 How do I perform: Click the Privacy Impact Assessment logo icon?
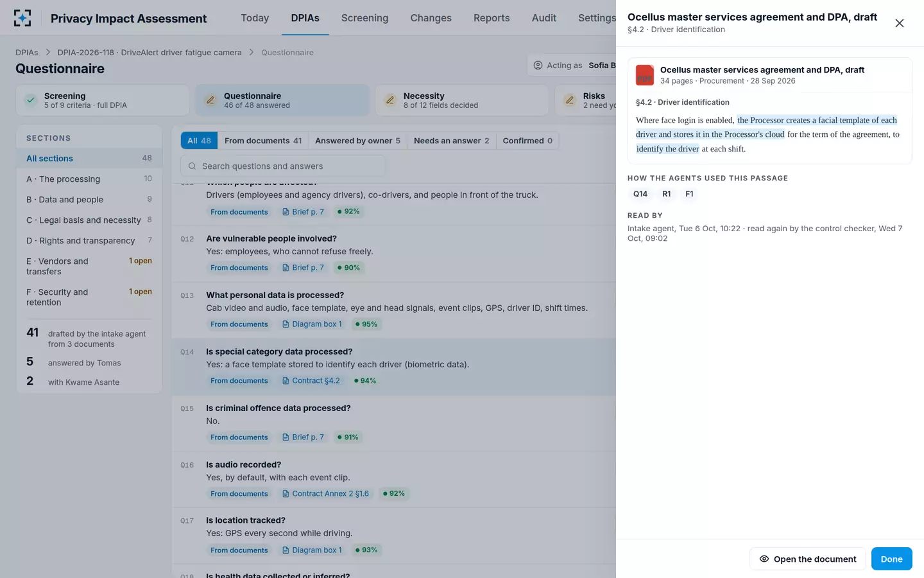pos(22,18)
